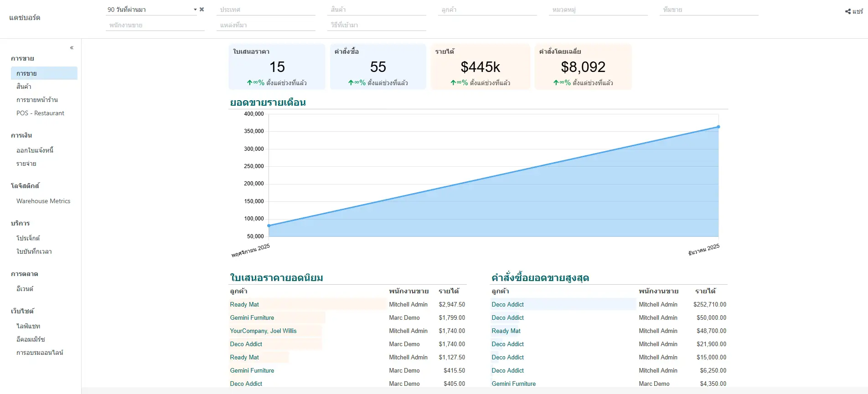
Task: Clear the 90-day period filter with X
Action: click(202, 10)
